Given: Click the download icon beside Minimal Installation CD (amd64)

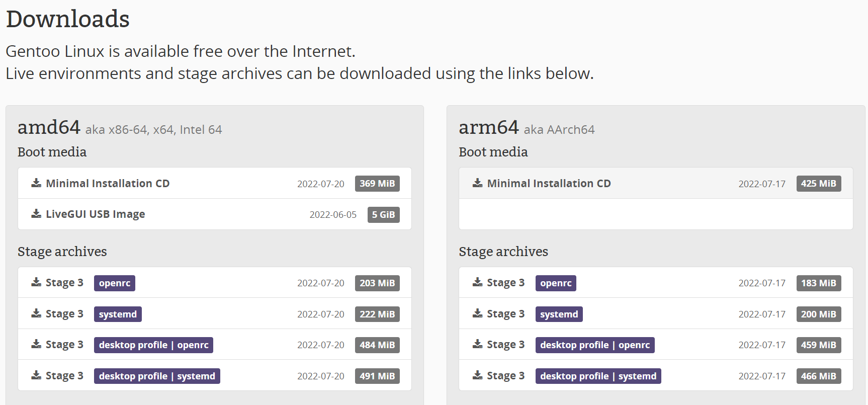Looking at the screenshot, I should point(36,183).
